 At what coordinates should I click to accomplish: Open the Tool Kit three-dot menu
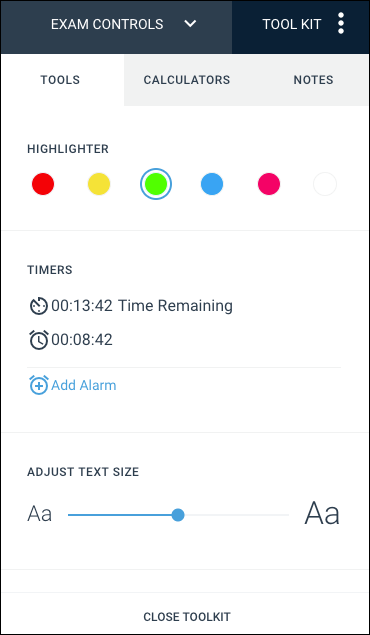(341, 23)
